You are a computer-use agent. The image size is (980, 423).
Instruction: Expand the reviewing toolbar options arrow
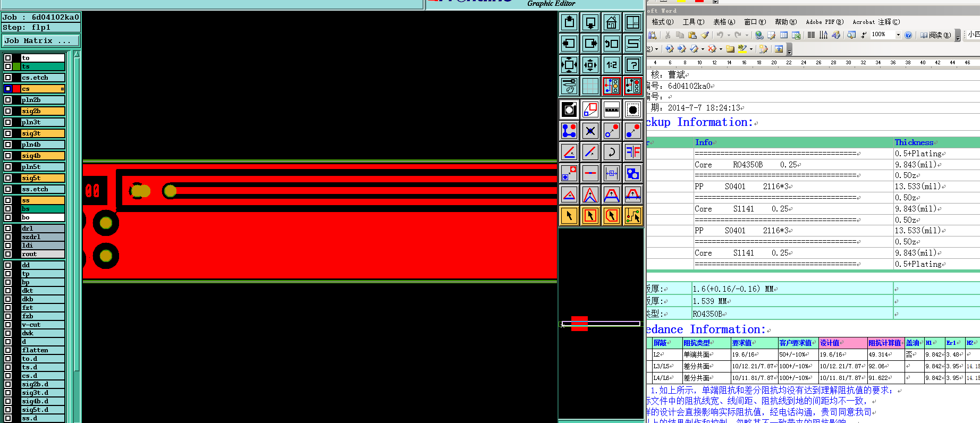(x=789, y=49)
